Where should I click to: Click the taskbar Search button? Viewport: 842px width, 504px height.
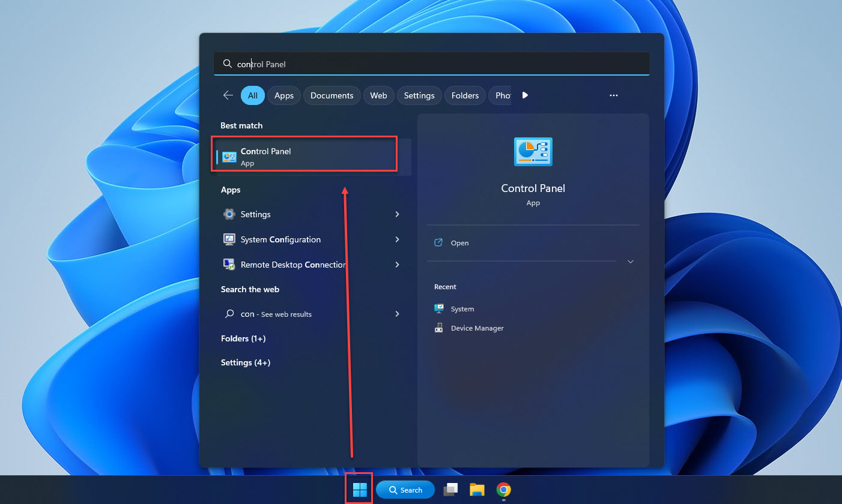click(405, 490)
